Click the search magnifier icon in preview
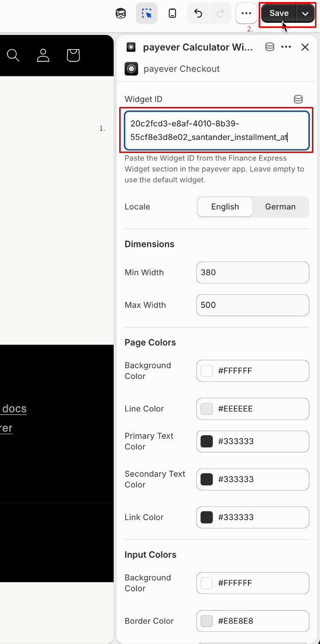Screen dimensions: 320x644 (x=13, y=55)
